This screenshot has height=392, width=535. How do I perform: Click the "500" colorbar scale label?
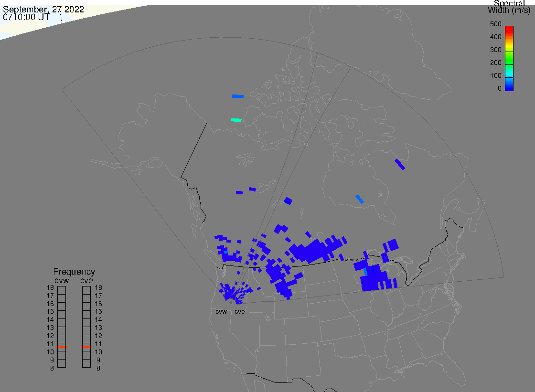pyautogui.click(x=495, y=24)
